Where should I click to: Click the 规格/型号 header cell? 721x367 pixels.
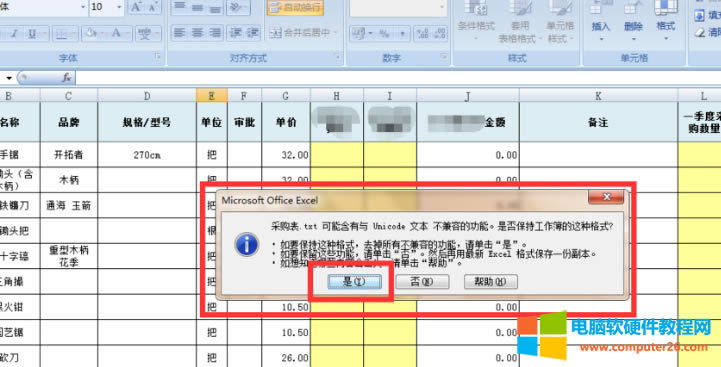147,122
